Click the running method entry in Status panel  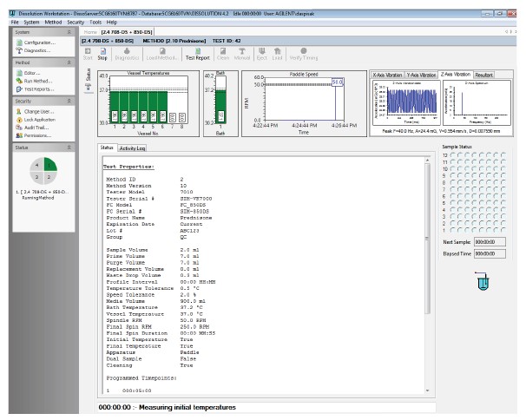click(42, 195)
